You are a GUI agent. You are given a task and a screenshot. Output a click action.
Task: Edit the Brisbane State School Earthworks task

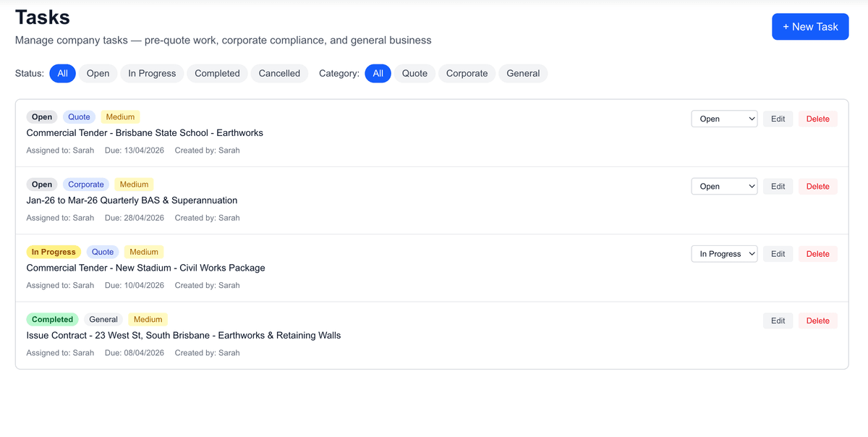click(x=778, y=119)
